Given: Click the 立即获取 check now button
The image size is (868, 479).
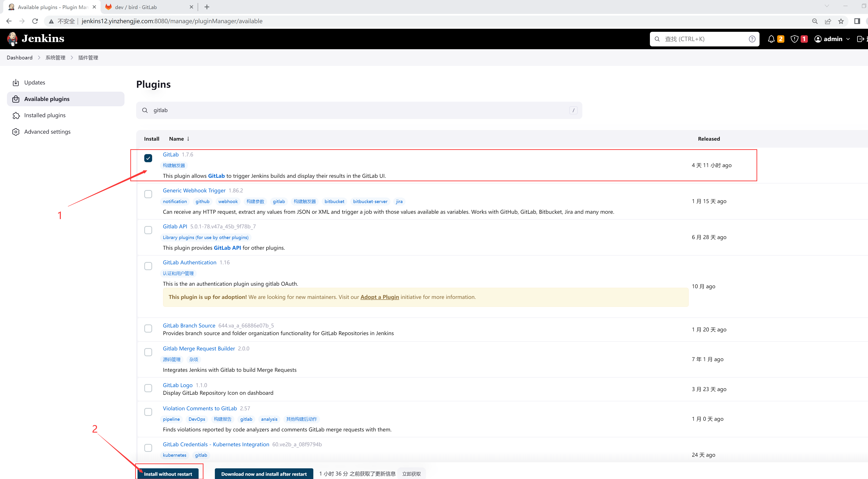Looking at the screenshot, I should 411,474.
